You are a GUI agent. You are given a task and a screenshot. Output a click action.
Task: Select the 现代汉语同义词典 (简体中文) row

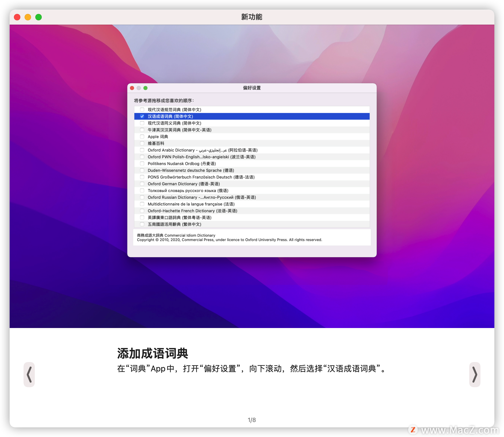(252, 123)
